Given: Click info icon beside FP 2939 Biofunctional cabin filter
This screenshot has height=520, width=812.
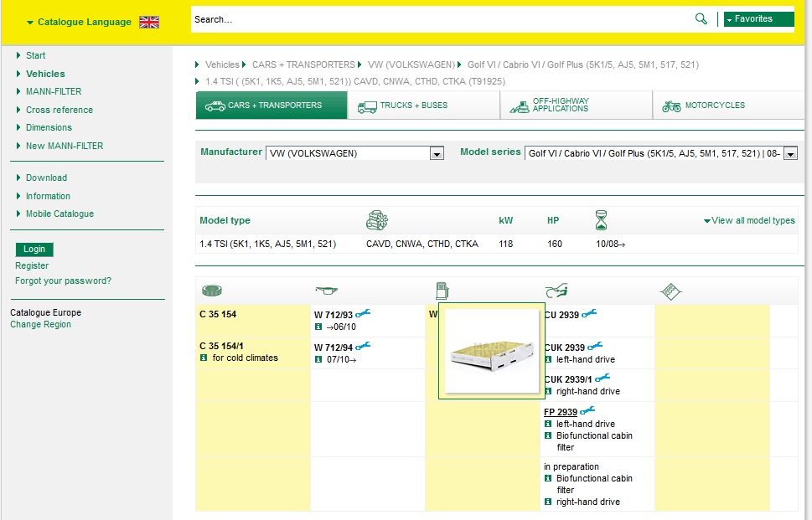Looking at the screenshot, I should [x=548, y=435].
